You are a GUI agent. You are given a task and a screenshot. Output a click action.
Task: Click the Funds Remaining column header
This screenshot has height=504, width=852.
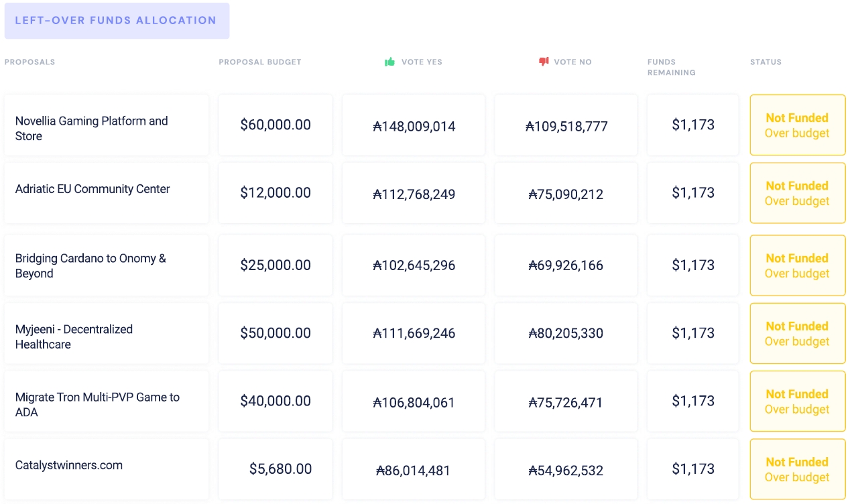pyautogui.click(x=671, y=67)
